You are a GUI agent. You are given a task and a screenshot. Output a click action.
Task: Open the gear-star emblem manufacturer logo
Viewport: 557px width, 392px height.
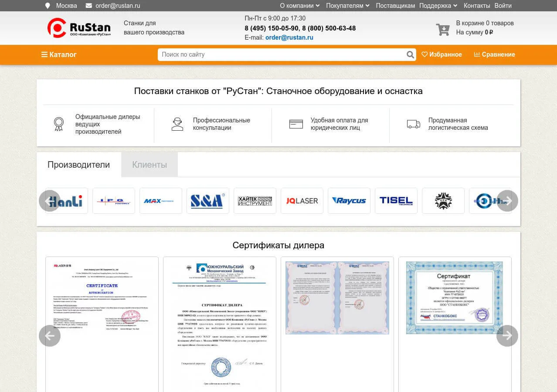pos(443,201)
